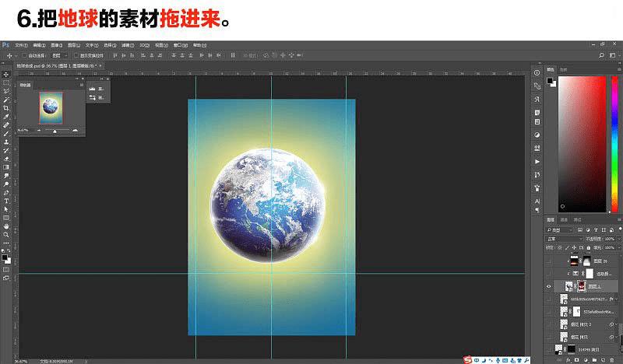Select the Eraser tool
This screenshot has height=364, width=623.
pos(6,159)
